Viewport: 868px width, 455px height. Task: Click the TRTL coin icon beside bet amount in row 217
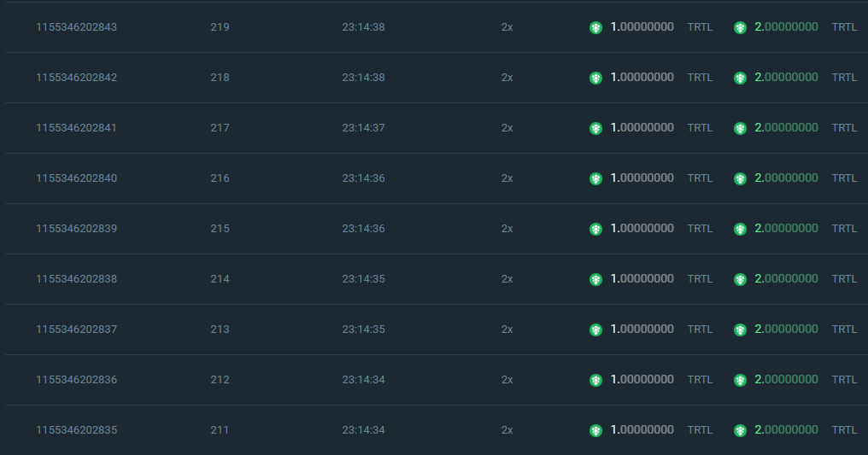(595, 128)
